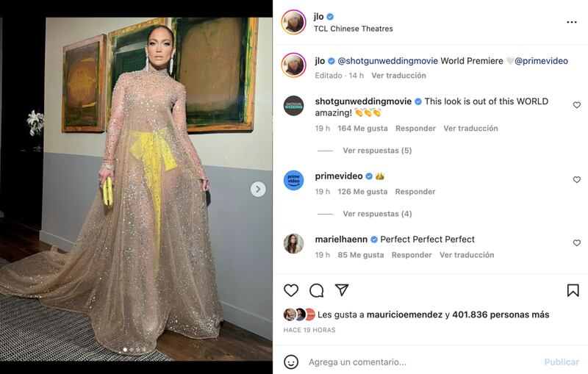Image resolution: width=588 pixels, height=374 pixels.
Task: Click Responder under marielhaenn's comment
Action: 412,255
